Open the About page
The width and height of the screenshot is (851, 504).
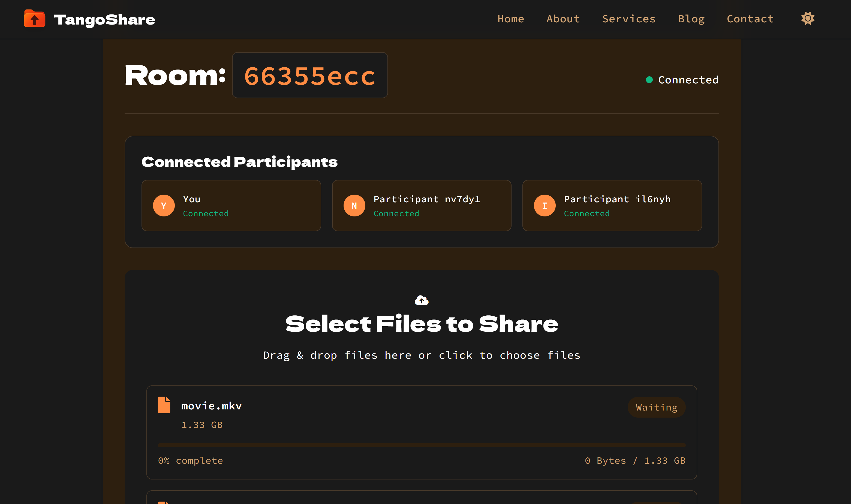(563, 19)
